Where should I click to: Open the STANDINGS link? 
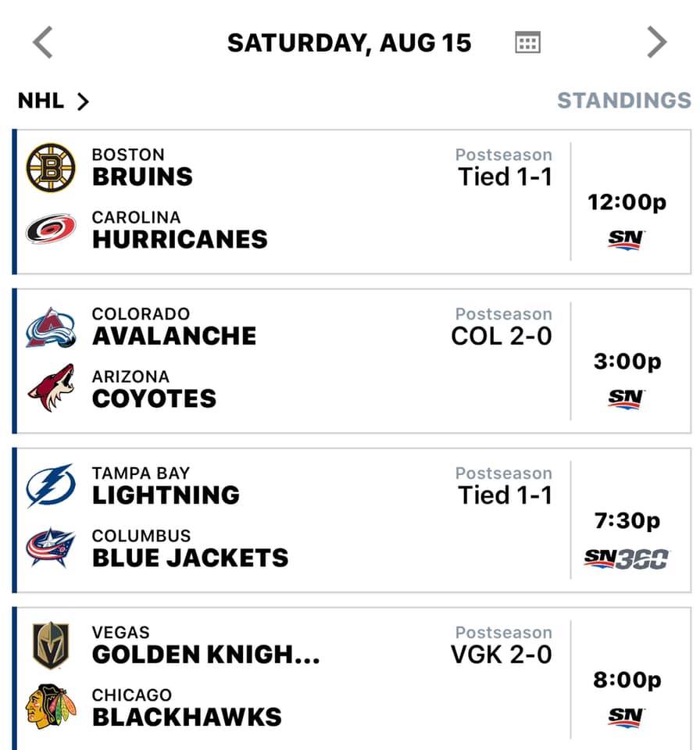(x=624, y=101)
